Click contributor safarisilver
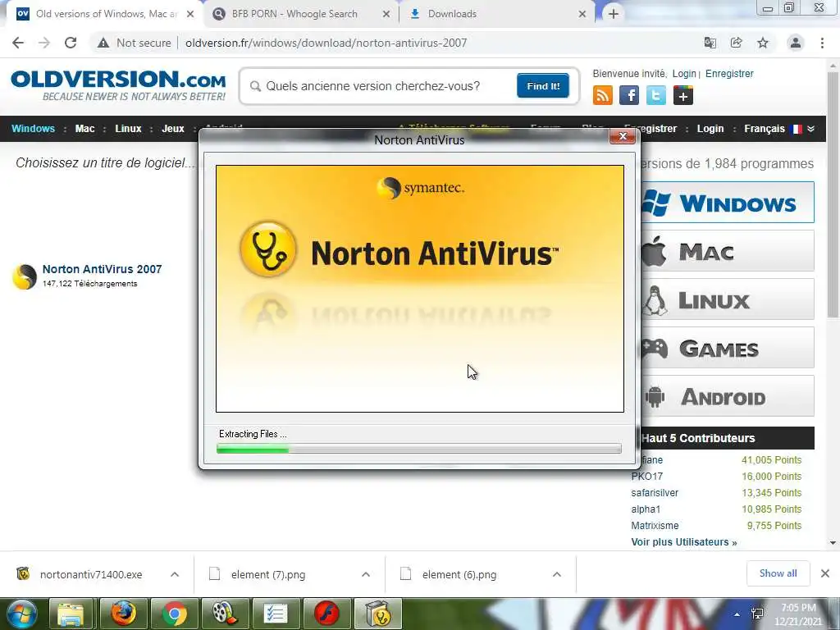 click(x=655, y=493)
